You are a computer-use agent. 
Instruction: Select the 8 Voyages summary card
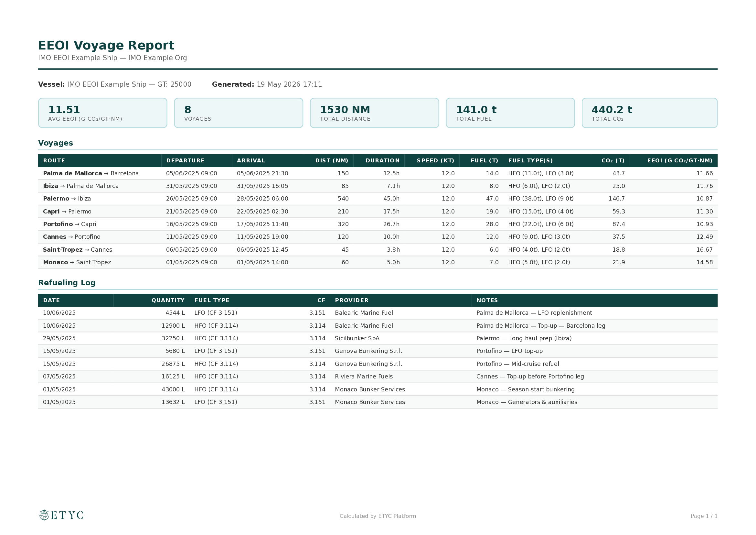tap(239, 113)
